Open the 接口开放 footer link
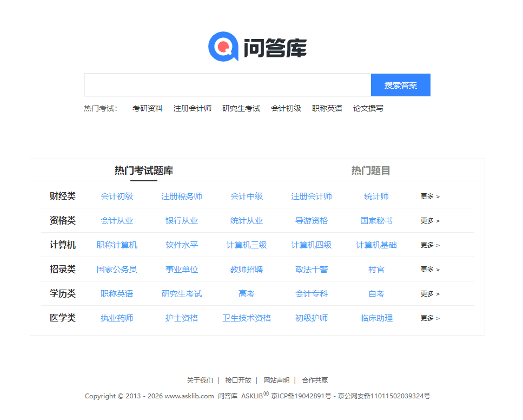Image resolution: width=523 pixels, height=420 pixels. [x=238, y=380]
